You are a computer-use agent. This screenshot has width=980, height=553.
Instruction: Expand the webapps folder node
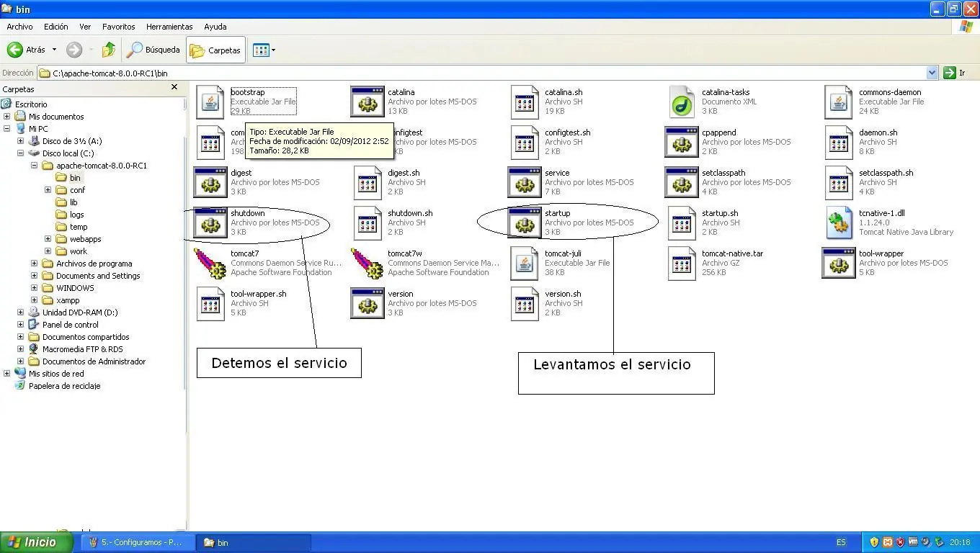tap(48, 239)
